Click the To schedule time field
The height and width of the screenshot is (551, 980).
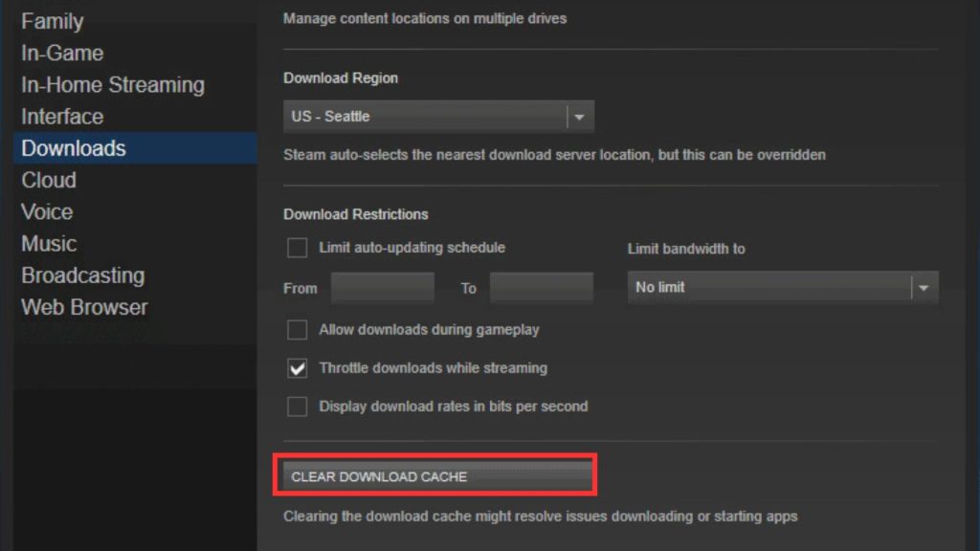(x=541, y=287)
